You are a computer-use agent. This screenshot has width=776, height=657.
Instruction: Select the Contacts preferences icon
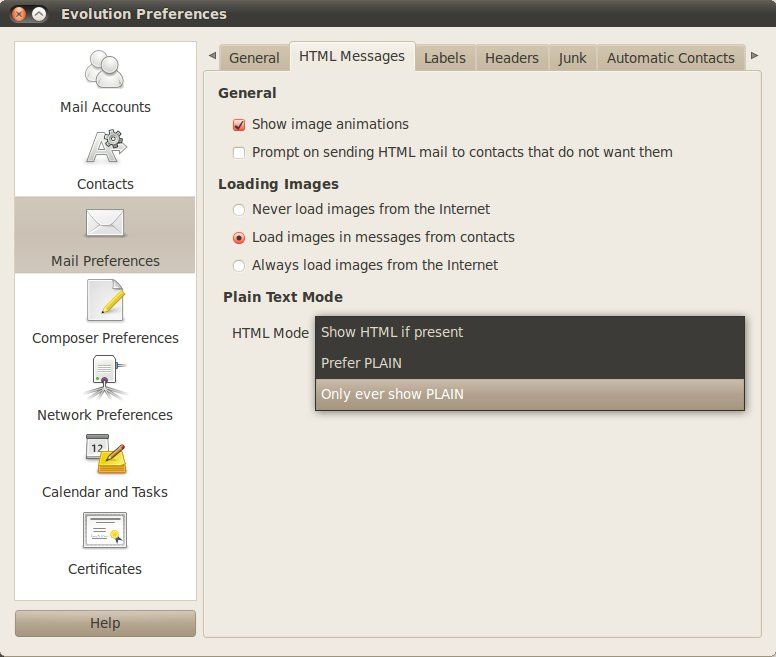[x=105, y=147]
